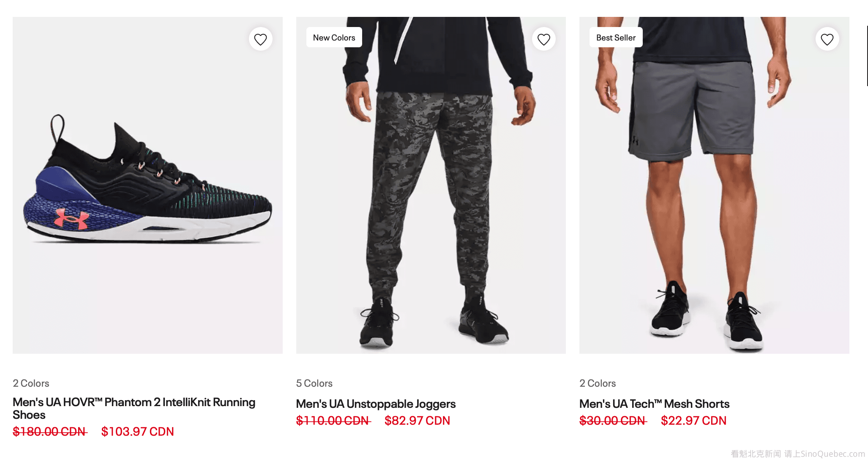Favorite the HOVR Phantom 2 running shoes
The image size is (868, 461).
[x=260, y=39]
